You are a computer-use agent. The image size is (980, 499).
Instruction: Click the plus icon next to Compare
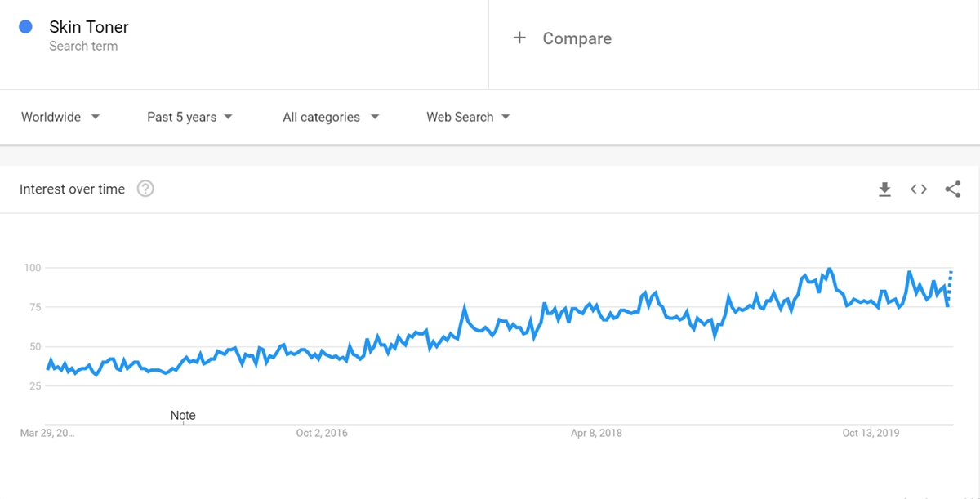pos(519,38)
